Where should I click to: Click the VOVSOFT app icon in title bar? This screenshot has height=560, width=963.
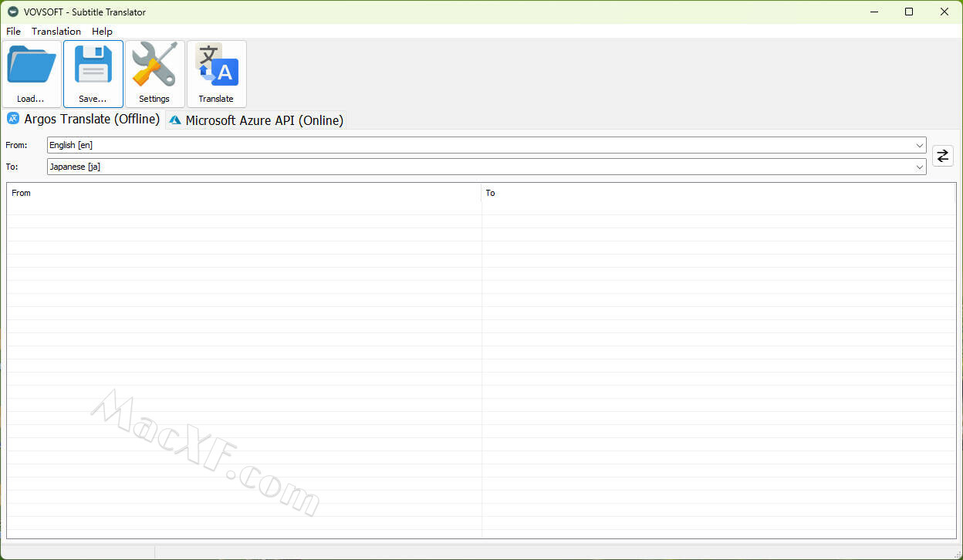[x=12, y=12]
